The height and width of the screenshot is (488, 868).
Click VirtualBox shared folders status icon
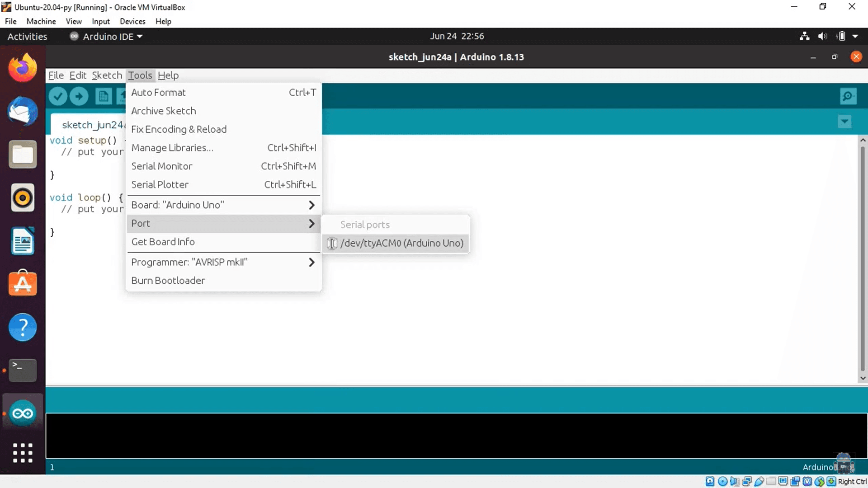click(x=771, y=482)
